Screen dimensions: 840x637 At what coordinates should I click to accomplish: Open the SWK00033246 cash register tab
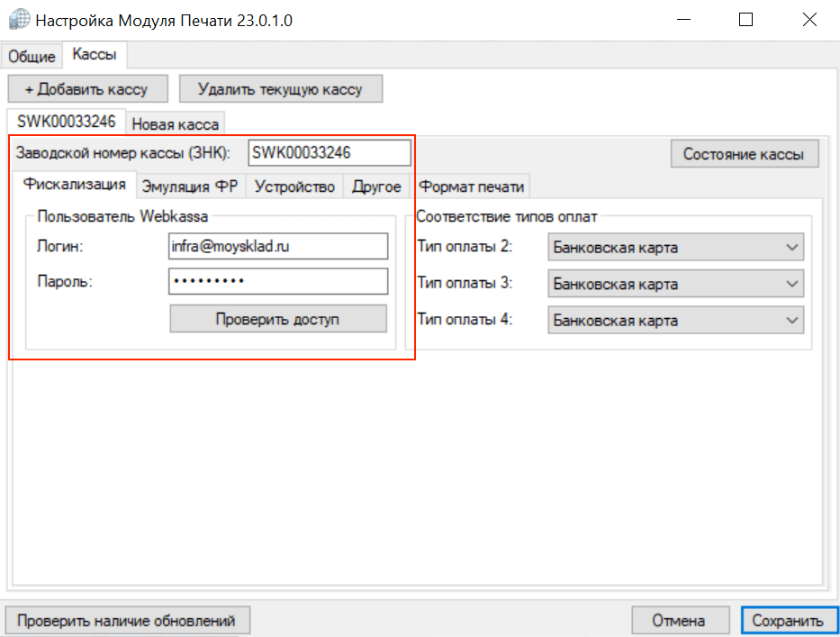click(x=66, y=122)
